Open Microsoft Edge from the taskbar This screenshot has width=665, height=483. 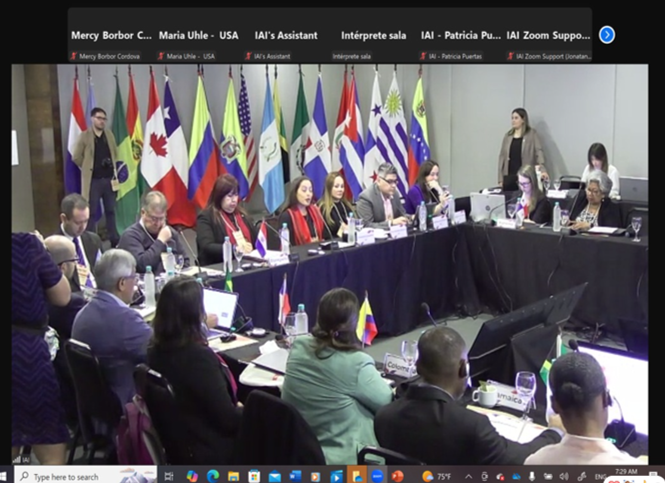[212, 476]
